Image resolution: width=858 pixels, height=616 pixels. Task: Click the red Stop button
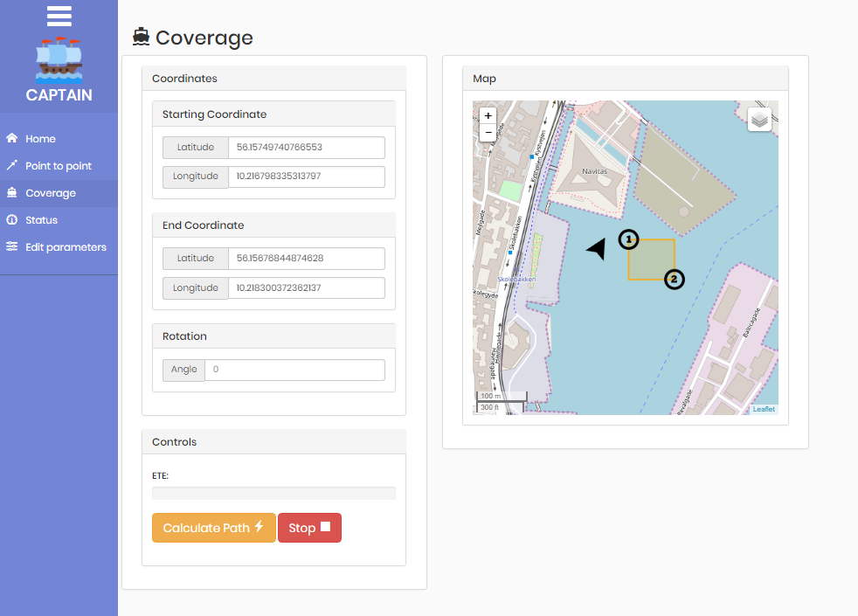point(309,528)
